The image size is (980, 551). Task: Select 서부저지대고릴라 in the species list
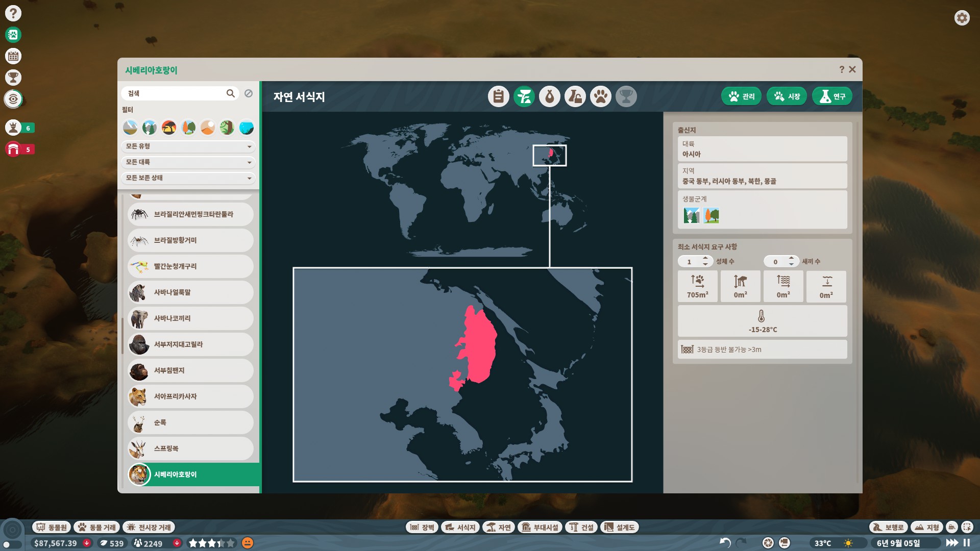(190, 344)
